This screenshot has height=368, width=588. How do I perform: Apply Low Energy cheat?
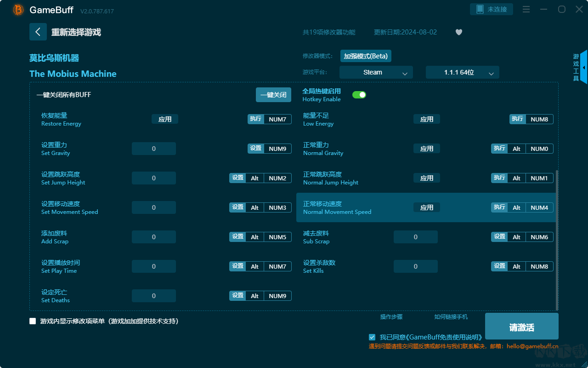point(427,119)
